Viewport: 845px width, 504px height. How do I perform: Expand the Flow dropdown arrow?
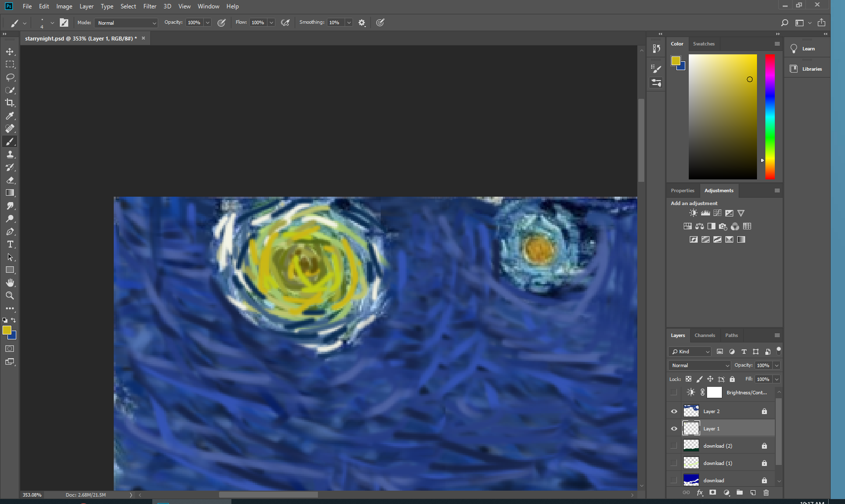(271, 23)
